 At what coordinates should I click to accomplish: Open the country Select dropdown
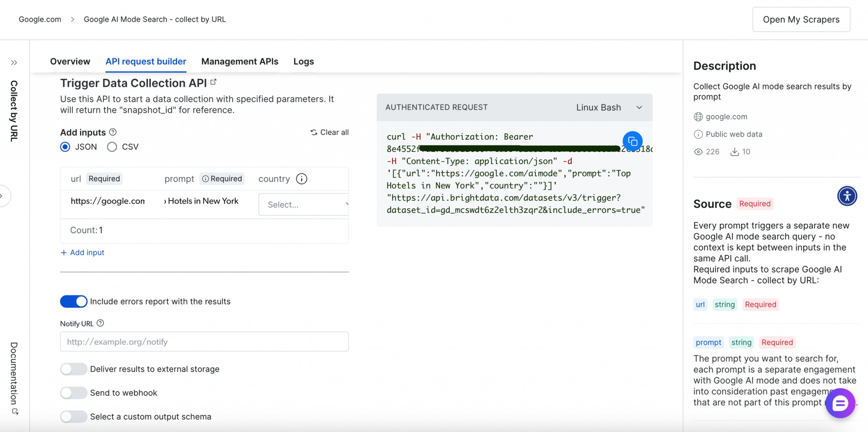pyautogui.click(x=304, y=204)
